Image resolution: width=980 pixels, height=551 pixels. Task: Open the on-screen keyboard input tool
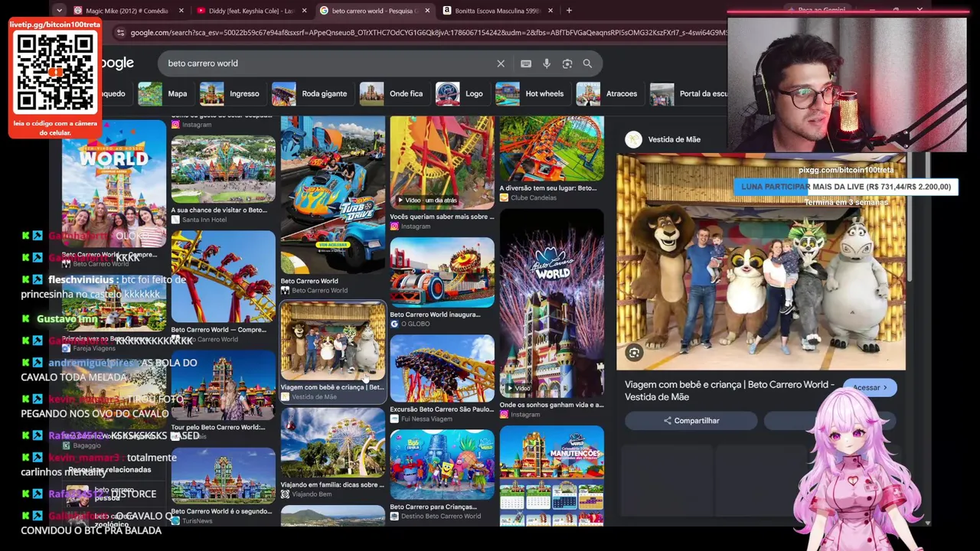[x=526, y=64]
